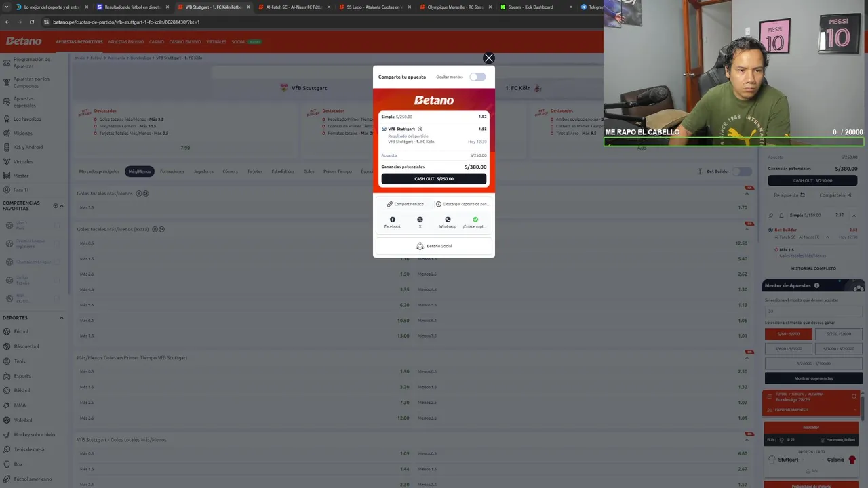The image size is (868, 488).
Task: Click the green Enlace copiado check icon
Action: 475,220
